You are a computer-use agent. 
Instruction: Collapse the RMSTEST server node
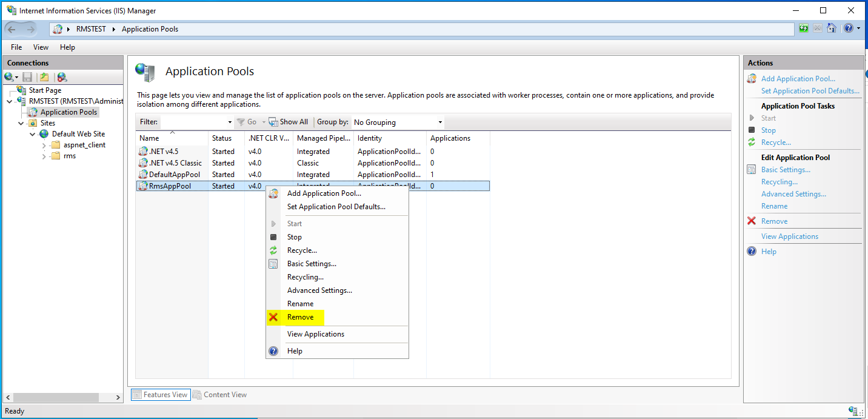coord(10,101)
